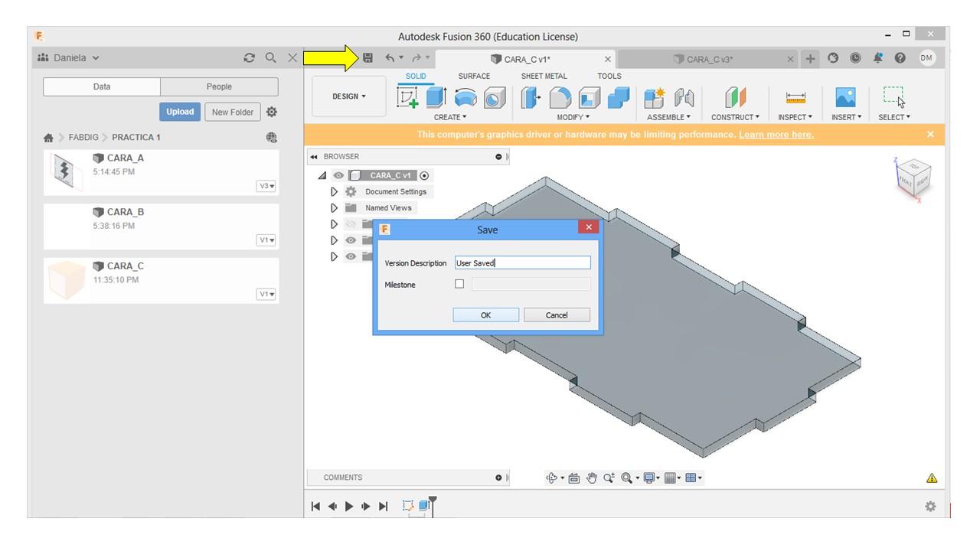
Task: Click Cancel in the Save dialog
Action: click(x=557, y=315)
